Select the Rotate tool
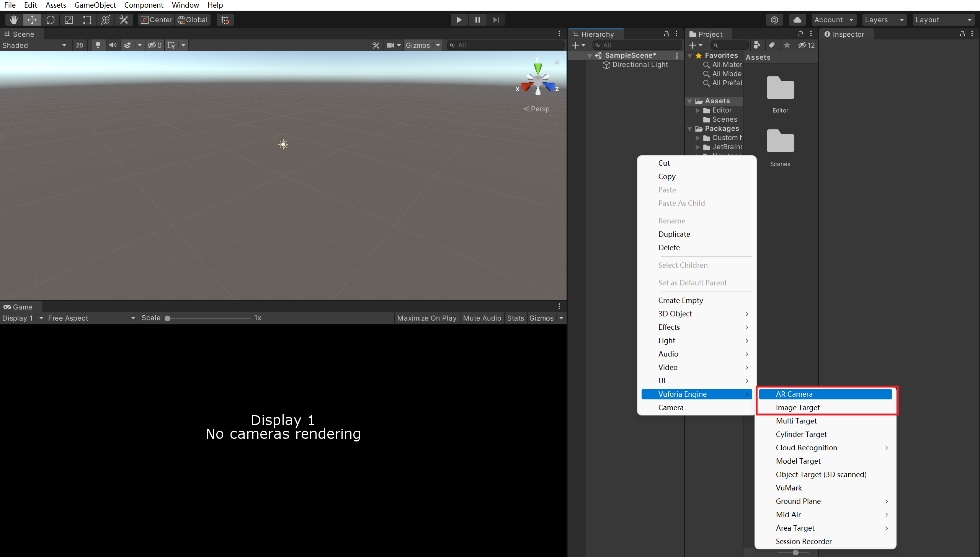Image resolution: width=980 pixels, height=557 pixels. click(50, 20)
